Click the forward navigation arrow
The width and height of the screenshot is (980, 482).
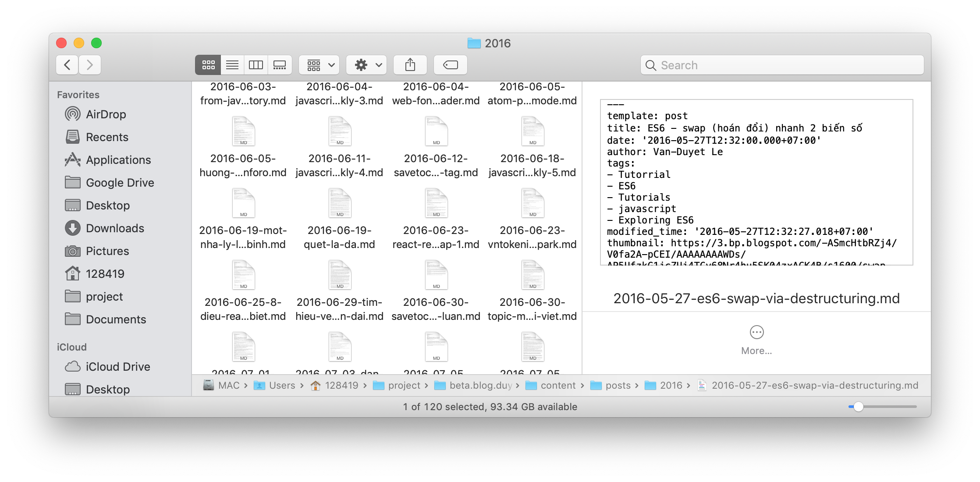click(x=90, y=65)
